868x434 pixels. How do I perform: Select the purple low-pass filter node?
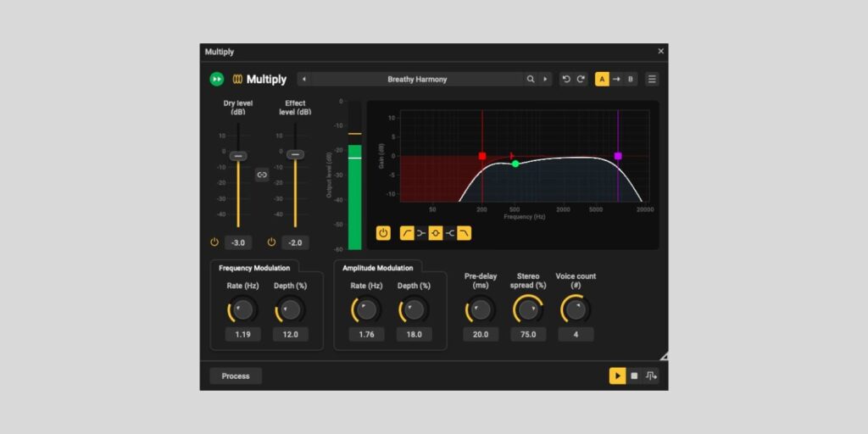point(618,156)
